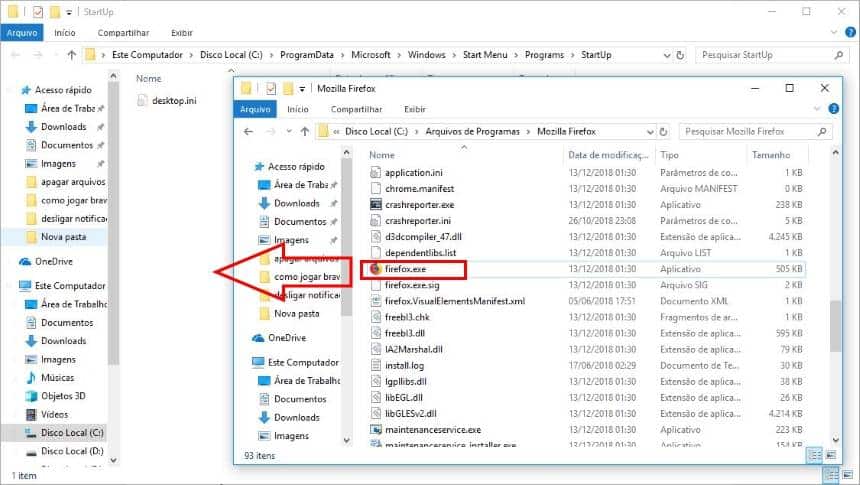Open the Arquivo tab in StartUp window
This screenshot has height=485, width=860.
click(22, 33)
